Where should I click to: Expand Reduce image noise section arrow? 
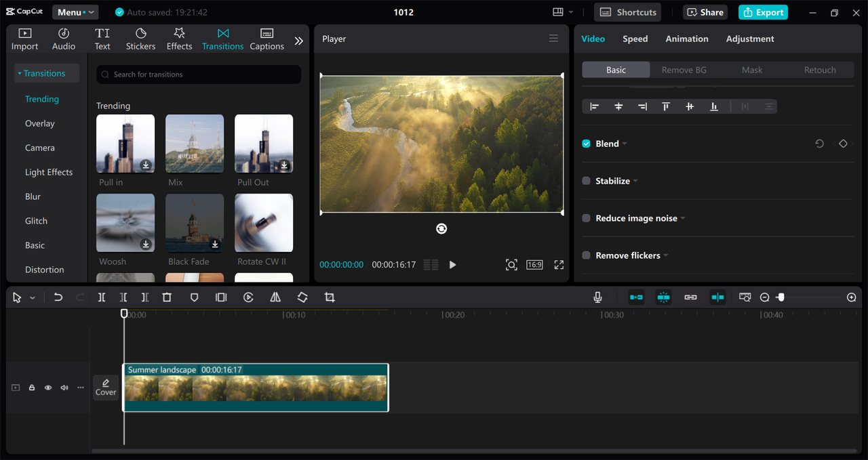(x=683, y=218)
